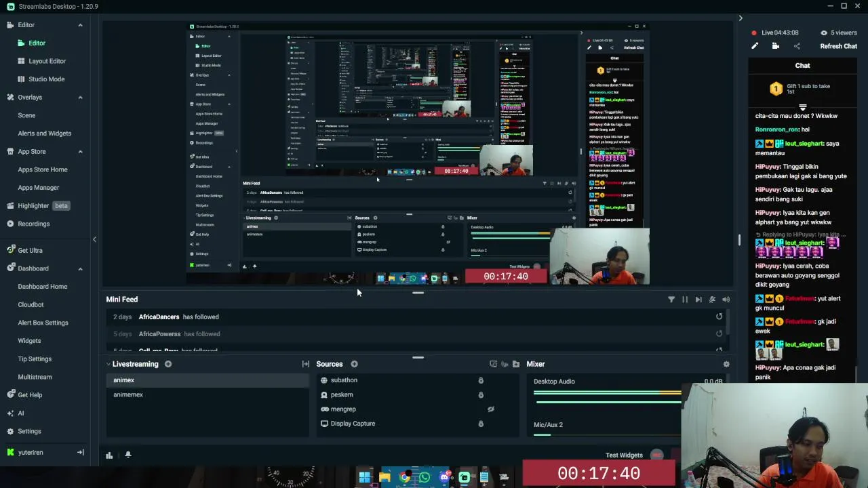Replay the AfricaPowerss follow alert

719,333
